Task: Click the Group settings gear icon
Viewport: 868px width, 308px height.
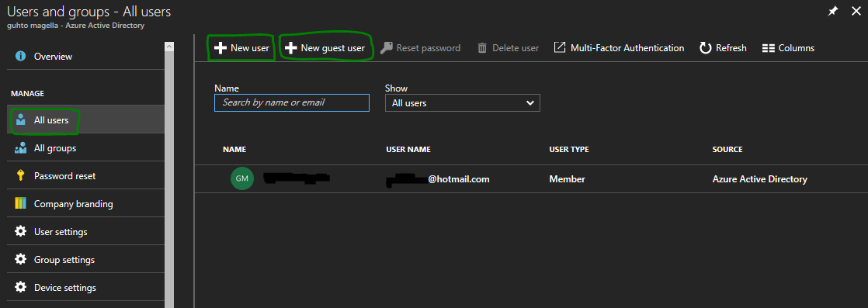Action: tap(20, 259)
